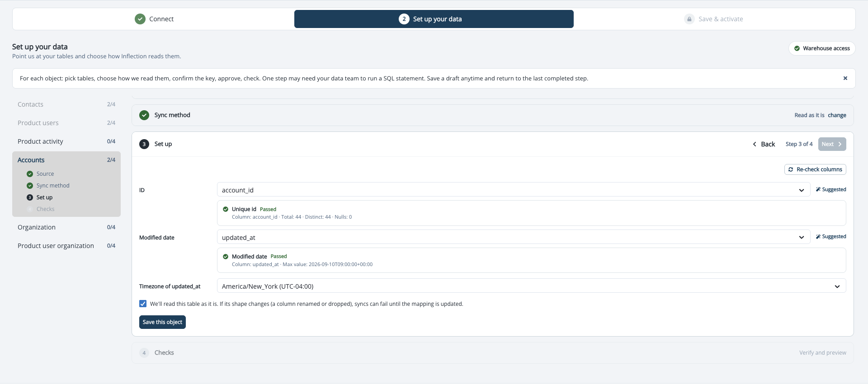Screen dimensions: 868x384
Task: Open the Save & activate step tab
Action: coord(714,19)
